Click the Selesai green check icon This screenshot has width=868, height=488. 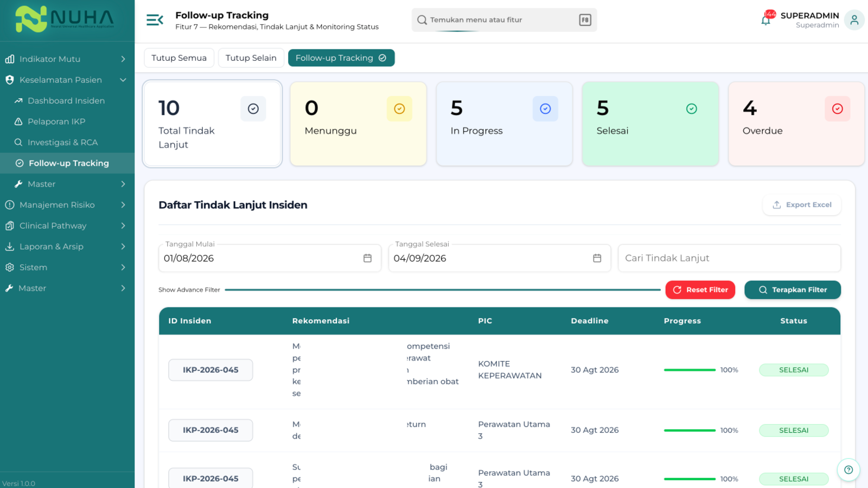click(x=691, y=109)
